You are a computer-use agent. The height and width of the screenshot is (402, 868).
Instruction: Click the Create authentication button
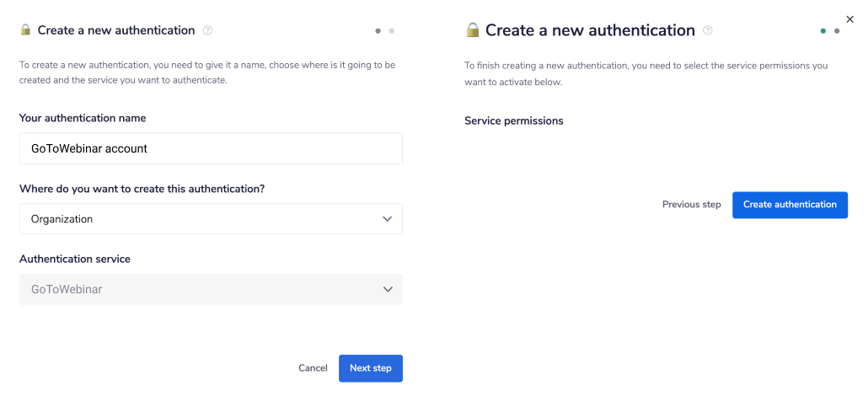coord(790,205)
